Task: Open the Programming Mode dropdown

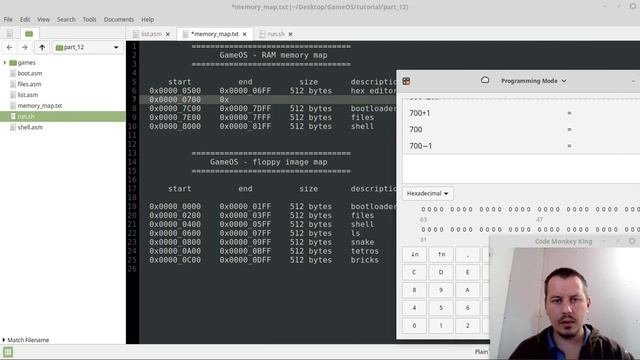Action: [533, 81]
